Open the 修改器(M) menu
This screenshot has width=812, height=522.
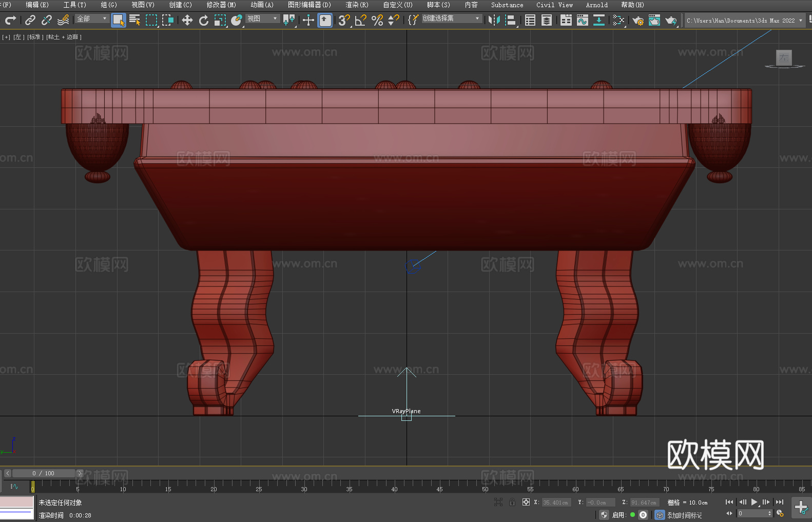(221, 5)
